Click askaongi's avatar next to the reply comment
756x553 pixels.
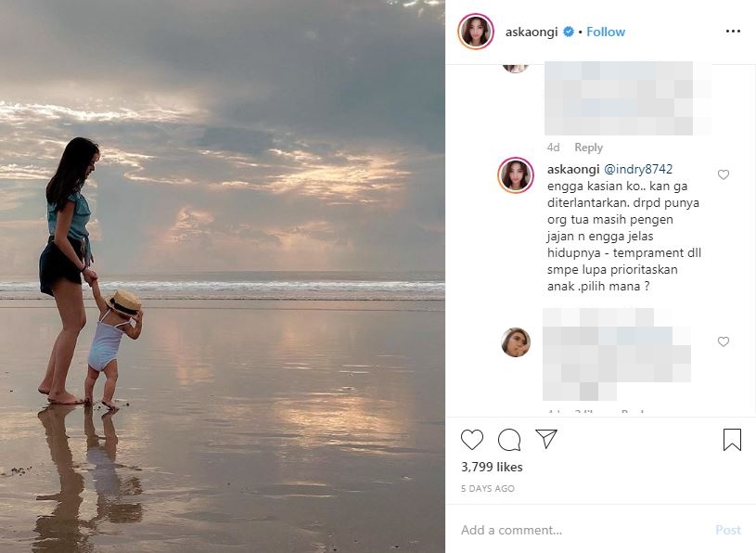[x=516, y=174]
